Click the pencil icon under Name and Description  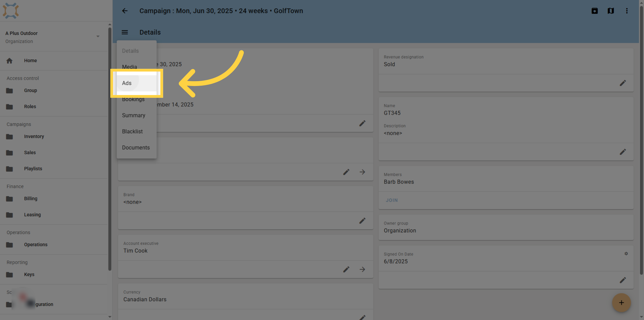pos(623,152)
